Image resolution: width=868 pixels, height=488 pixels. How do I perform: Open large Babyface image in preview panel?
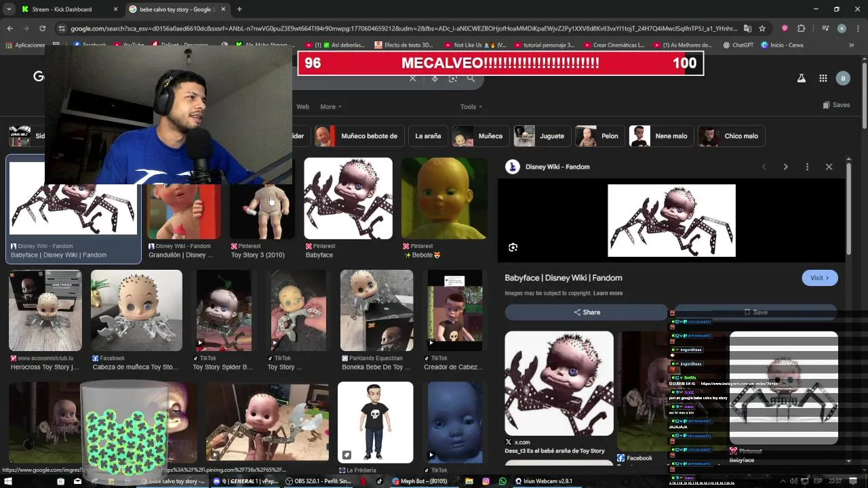(x=671, y=220)
